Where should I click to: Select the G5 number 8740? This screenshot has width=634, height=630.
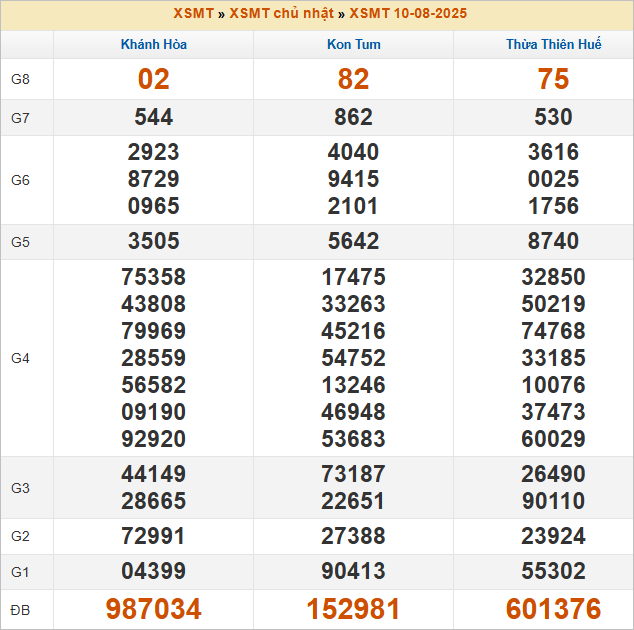(x=553, y=242)
